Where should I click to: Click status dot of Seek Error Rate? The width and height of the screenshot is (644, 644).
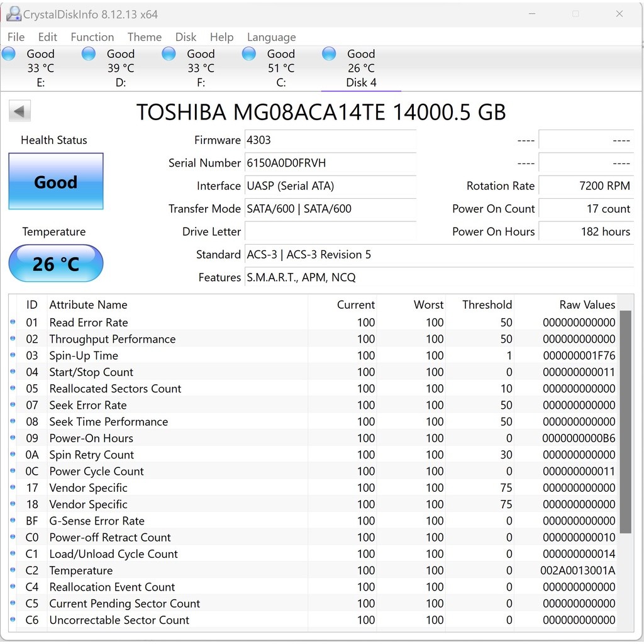13,404
